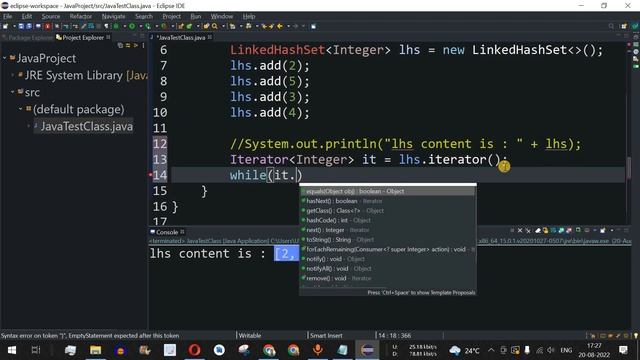Viewport: 640px width, 360px height.
Task: Click the Save All toolbar icon
Action: tap(29, 26)
